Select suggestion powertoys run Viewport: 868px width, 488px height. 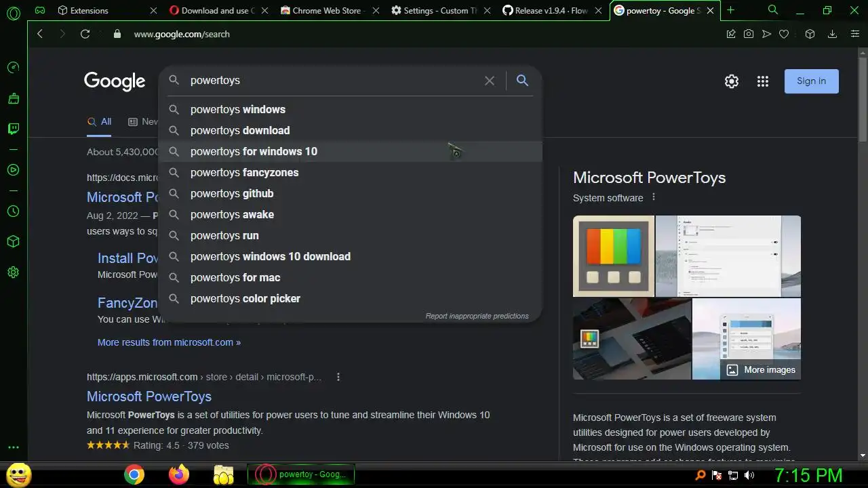(x=351, y=235)
